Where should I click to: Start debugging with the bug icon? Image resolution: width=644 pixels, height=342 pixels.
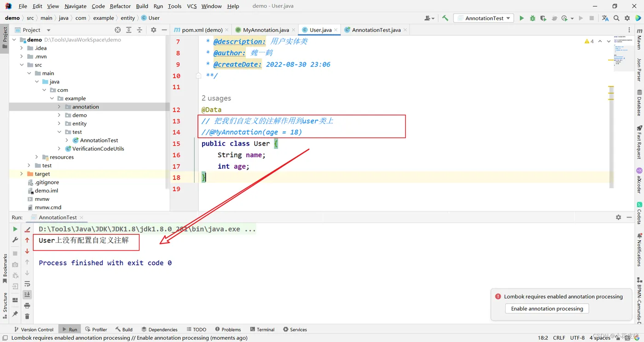pyautogui.click(x=532, y=18)
